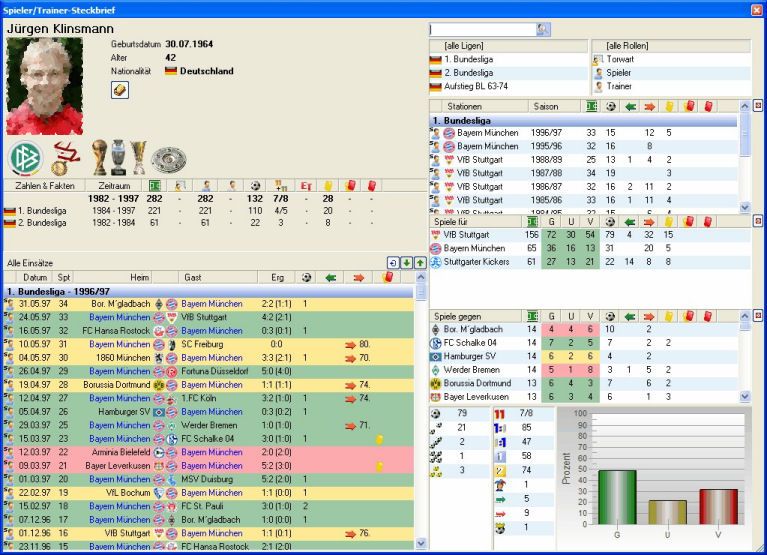Screen dimensions: 767x555
Task: Sort match list by red arrow column
Action: 359,277
